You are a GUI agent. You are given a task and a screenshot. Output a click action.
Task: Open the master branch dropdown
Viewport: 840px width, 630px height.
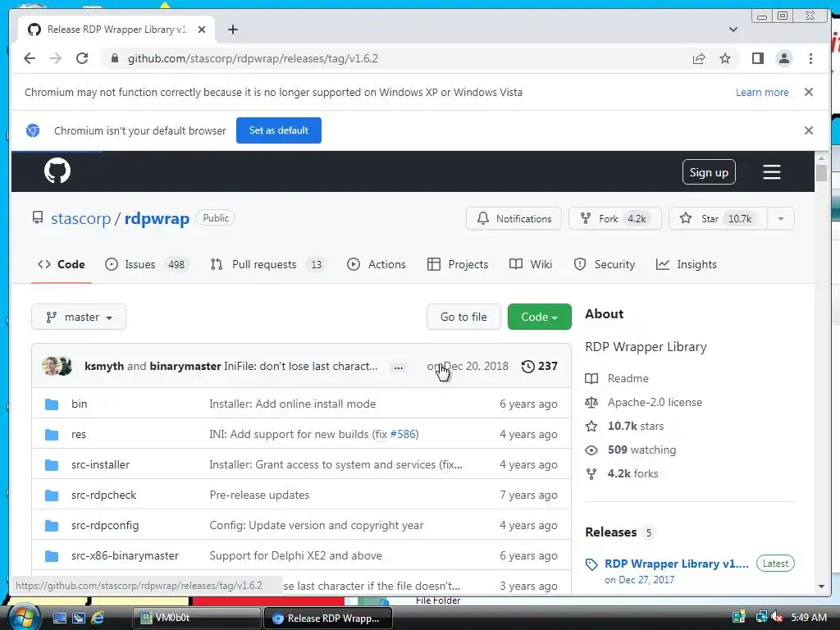click(x=79, y=317)
